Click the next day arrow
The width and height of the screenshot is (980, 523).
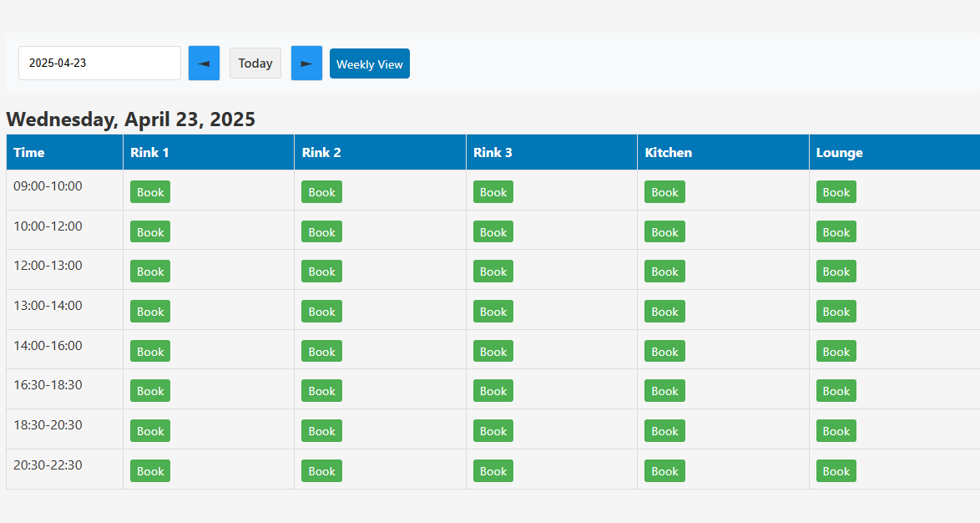[x=306, y=63]
